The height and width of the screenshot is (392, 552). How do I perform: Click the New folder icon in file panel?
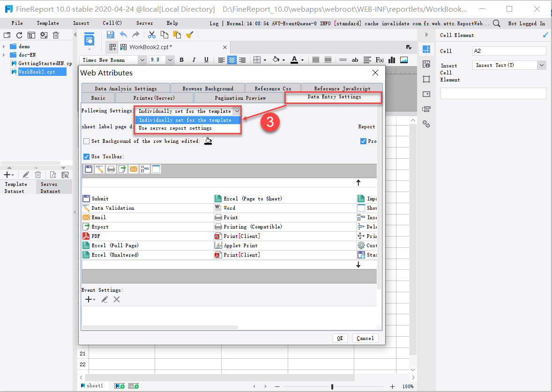click(7, 35)
